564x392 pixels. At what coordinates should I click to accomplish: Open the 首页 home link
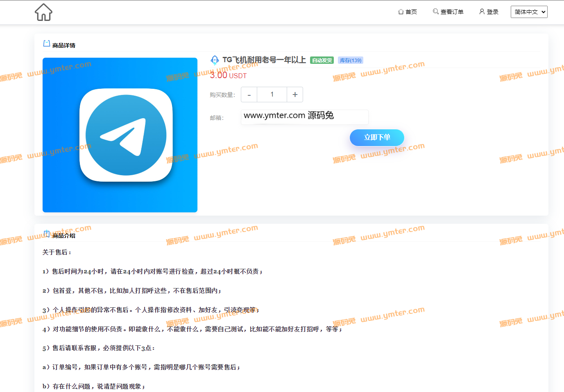click(x=408, y=12)
